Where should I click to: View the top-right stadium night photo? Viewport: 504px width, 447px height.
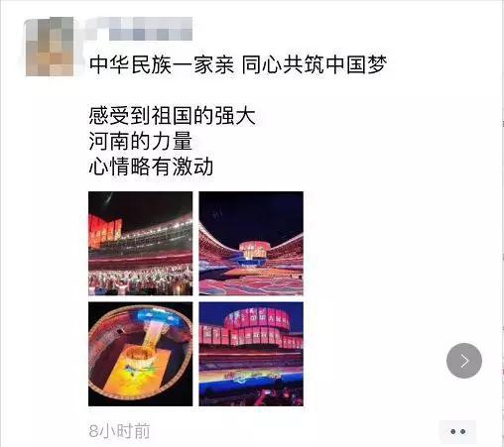(251, 244)
